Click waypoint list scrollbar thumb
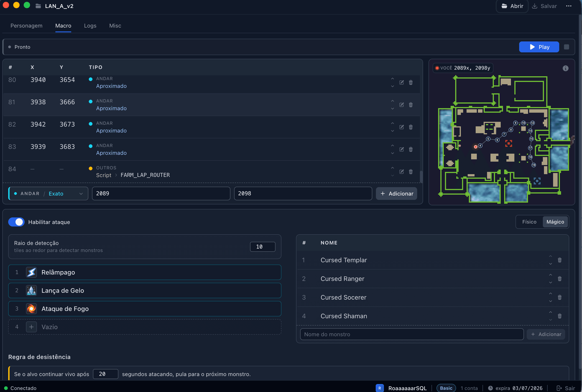Screen dimensions: 582x392 point(421,176)
